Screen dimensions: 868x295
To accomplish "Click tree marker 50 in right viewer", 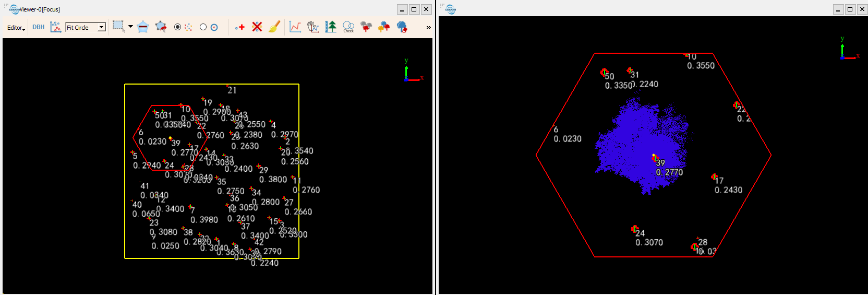I will point(605,73).
